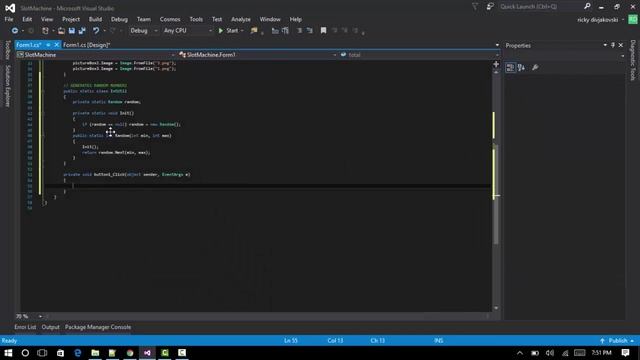Open the editor zoom percentage dropdown
The width and height of the screenshot is (640, 360).
click(40, 316)
